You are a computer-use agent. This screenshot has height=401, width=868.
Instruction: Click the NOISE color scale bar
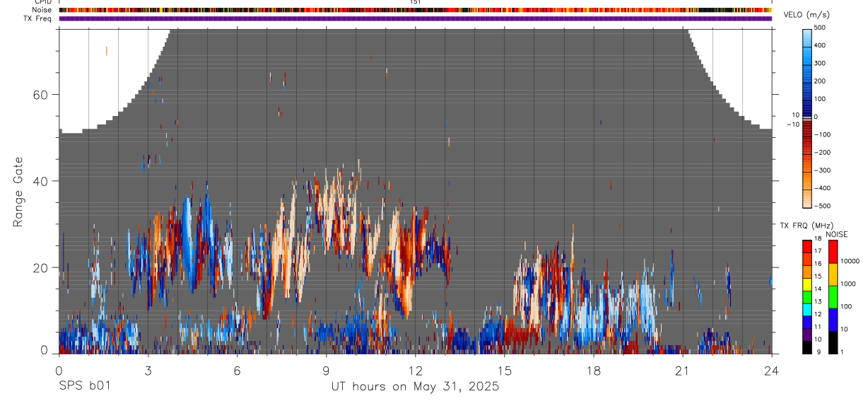833,297
